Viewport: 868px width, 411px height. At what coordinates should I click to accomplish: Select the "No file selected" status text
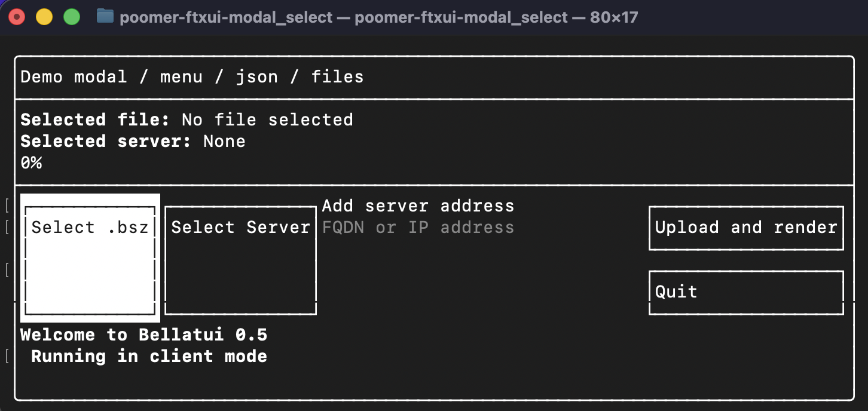tap(267, 120)
